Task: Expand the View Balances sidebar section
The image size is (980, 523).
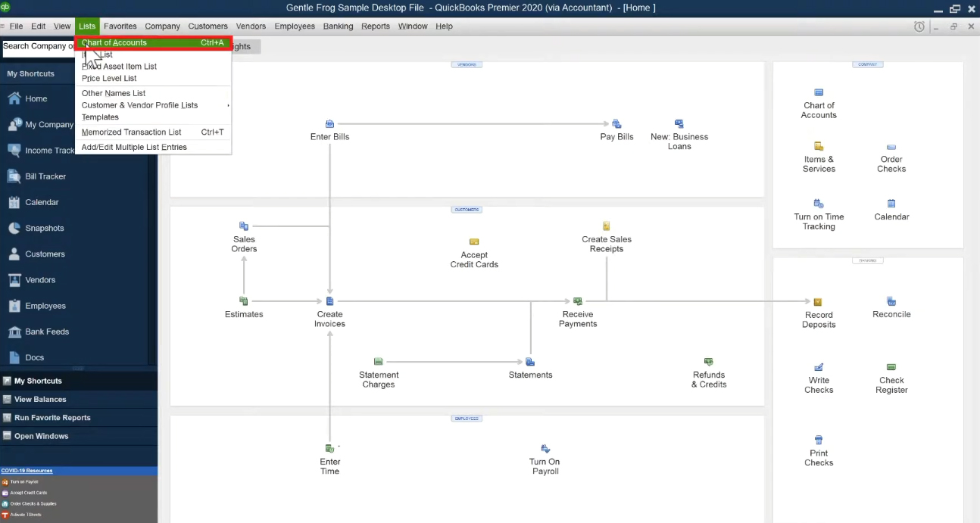Action: [x=40, y=400]
